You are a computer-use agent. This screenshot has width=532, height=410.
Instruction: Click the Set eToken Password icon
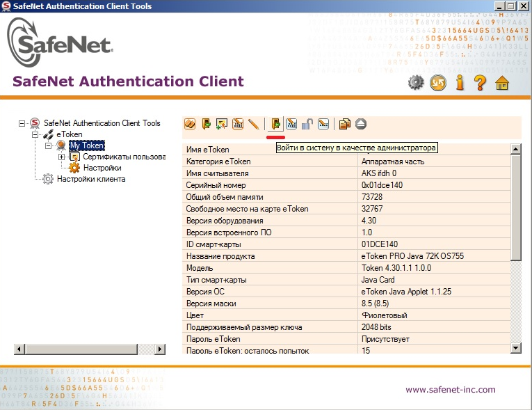tap(323, 124)
